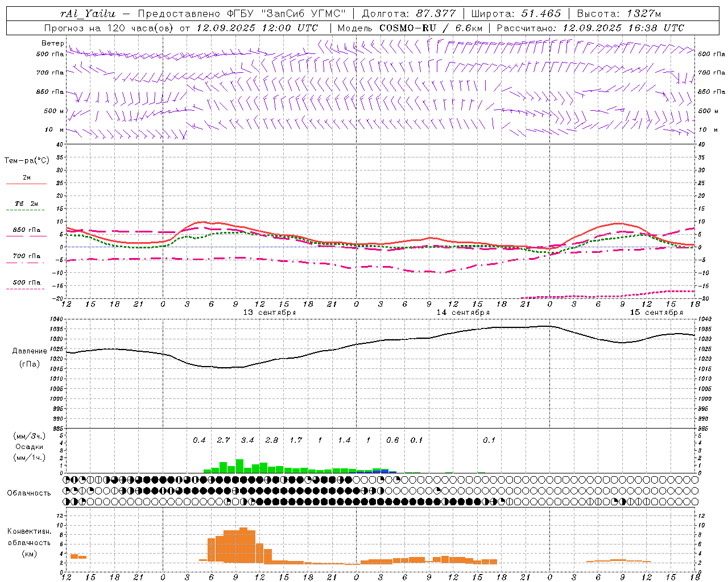Click the 13 сентября date label
This screenshot has height=582, width=728.
click(x=270, y=313)
